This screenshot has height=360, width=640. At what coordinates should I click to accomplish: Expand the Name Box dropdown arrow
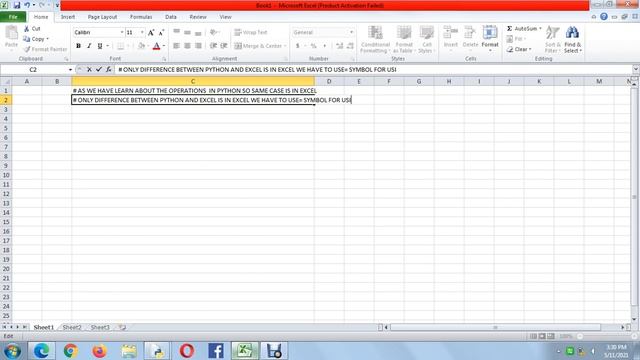coord(70,70)
